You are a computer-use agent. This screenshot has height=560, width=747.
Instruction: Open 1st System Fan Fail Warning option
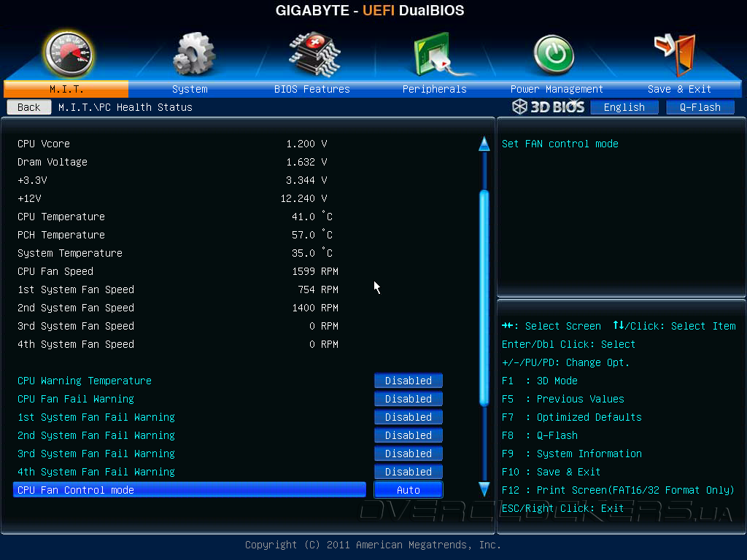pos(409,416)
